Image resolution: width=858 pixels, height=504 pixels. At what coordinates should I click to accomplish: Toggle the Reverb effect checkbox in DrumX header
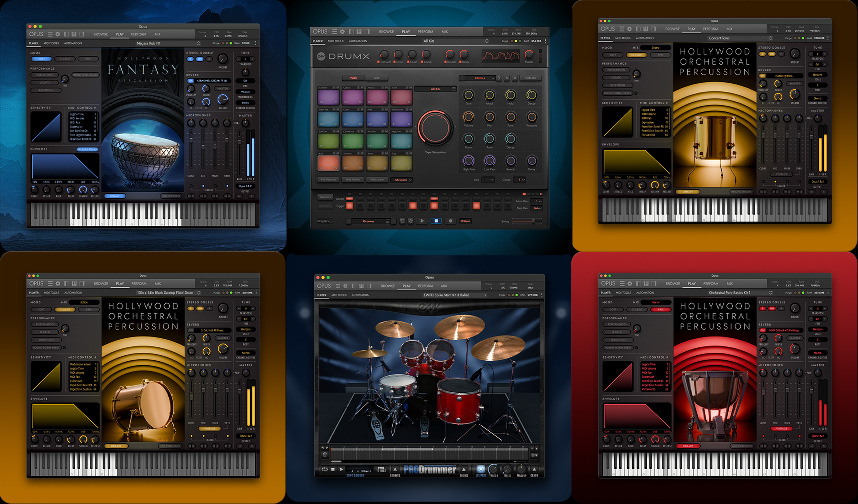pos(445,62)
